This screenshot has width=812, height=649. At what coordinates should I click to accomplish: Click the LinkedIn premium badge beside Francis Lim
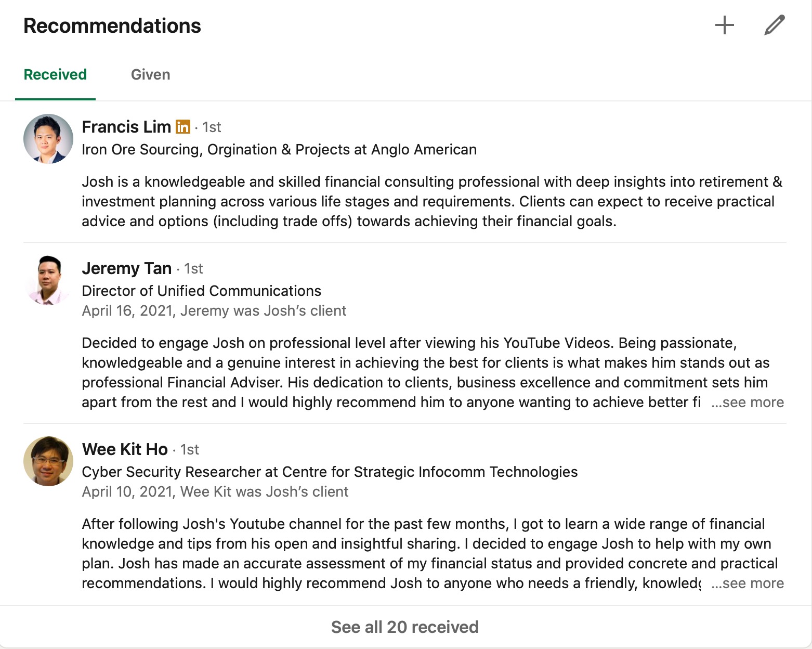pyautogui.click(x=182, y=127)
